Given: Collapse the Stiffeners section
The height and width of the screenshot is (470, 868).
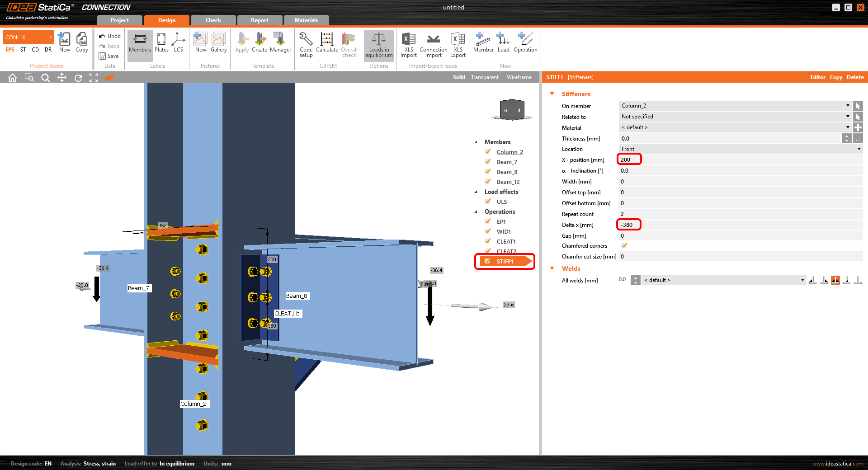Looking at the screenshot, I should click(552, 94).
